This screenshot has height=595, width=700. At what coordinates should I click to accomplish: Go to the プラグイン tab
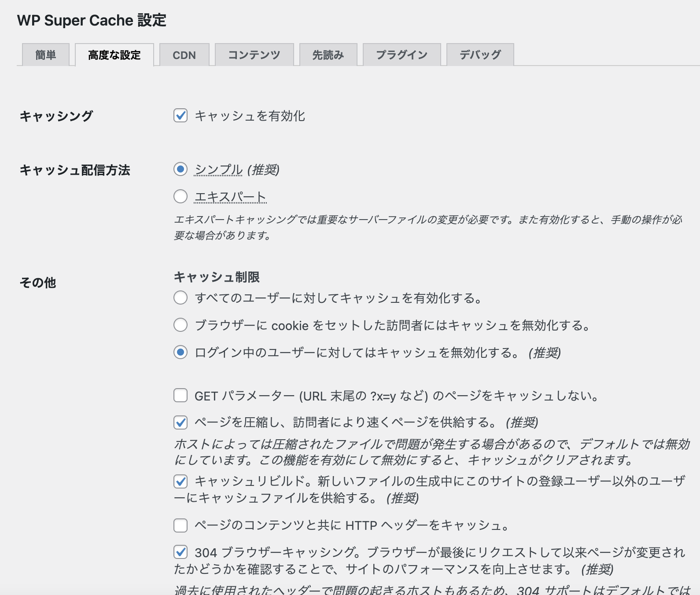pyautogui.click(x=402, y=55)
